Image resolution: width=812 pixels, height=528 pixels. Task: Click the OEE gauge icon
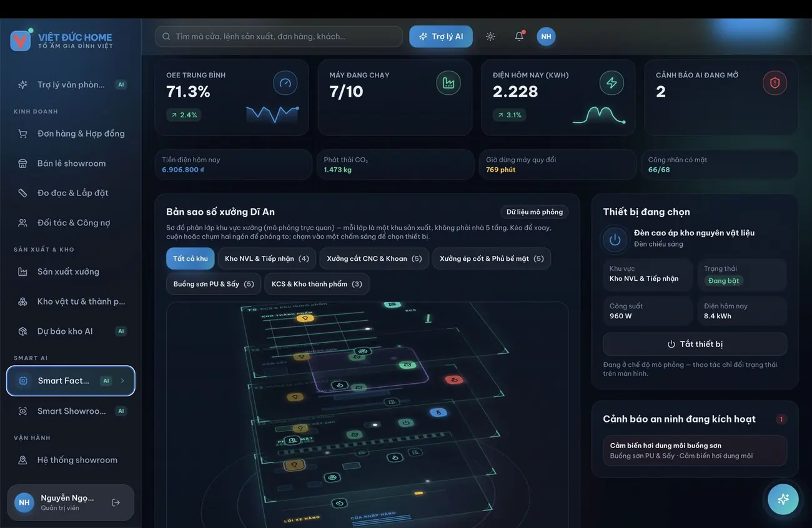[285, 83]
